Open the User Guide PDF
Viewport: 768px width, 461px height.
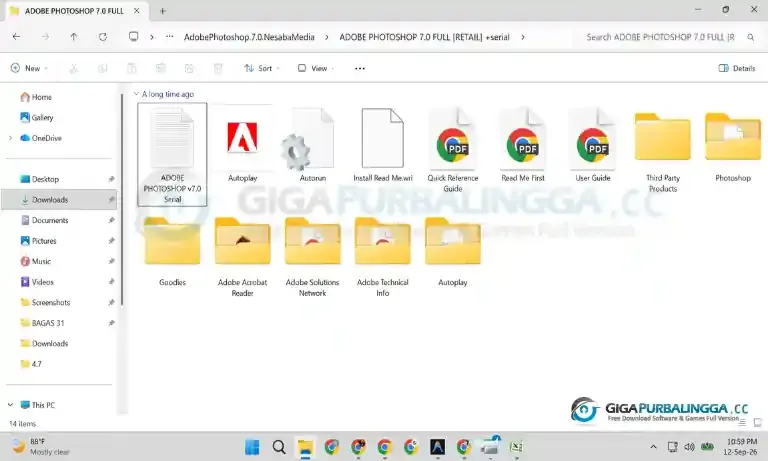593,145
